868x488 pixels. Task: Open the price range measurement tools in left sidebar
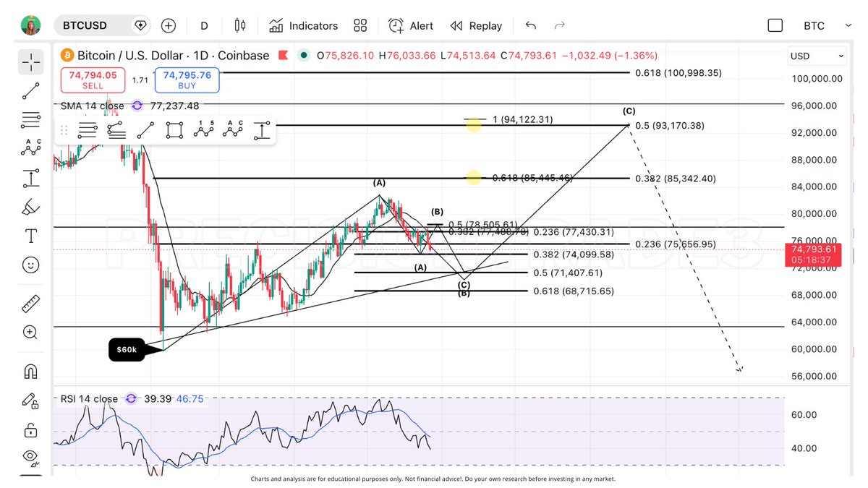point(30,178)
